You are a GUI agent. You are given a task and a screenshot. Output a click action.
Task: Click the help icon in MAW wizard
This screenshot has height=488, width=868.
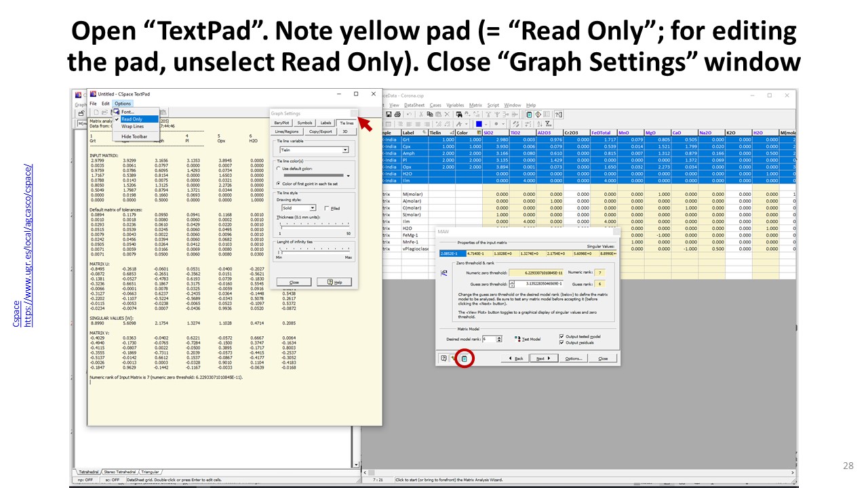tap(444, 358)
